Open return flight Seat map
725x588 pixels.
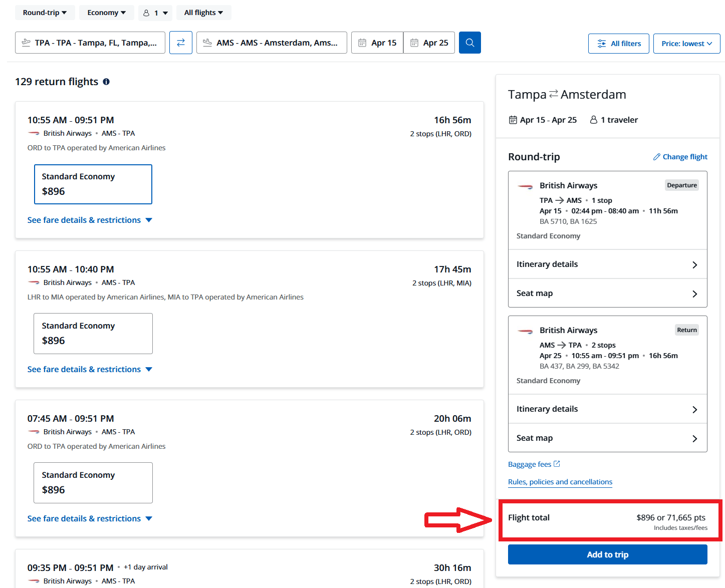pyautogui.click(x=607, y=438)
